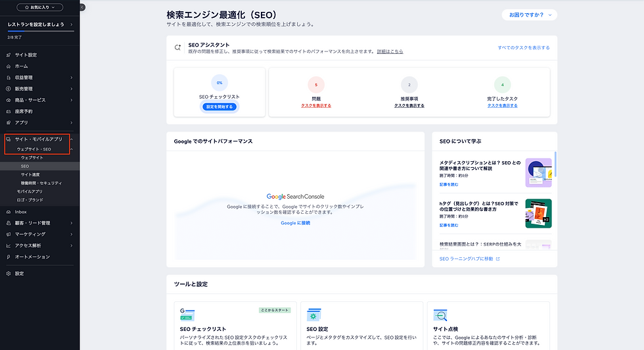The width and height of the screenshot is (644, 350).
Task: Click the オートメーション icon in sidebar
Action: point(8,257)
